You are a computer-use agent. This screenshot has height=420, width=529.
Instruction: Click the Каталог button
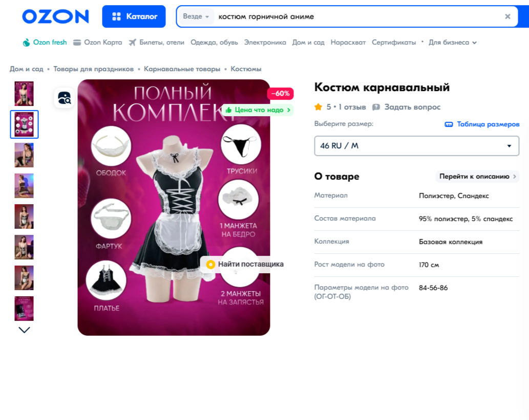point(134,16)
